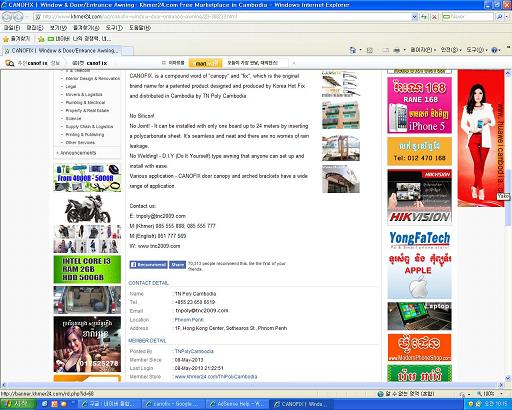Open the Interior Design & Renovation category
512x410 pixels.
(93, 79)
